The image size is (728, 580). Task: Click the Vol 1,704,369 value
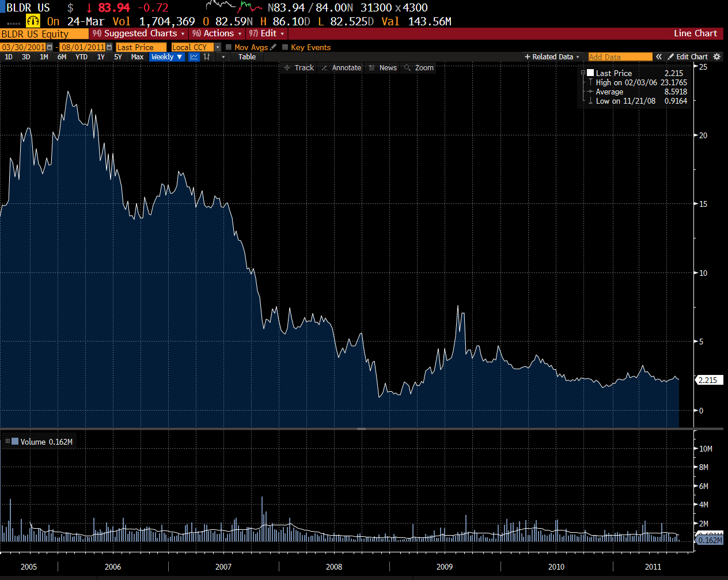point(154,21)
